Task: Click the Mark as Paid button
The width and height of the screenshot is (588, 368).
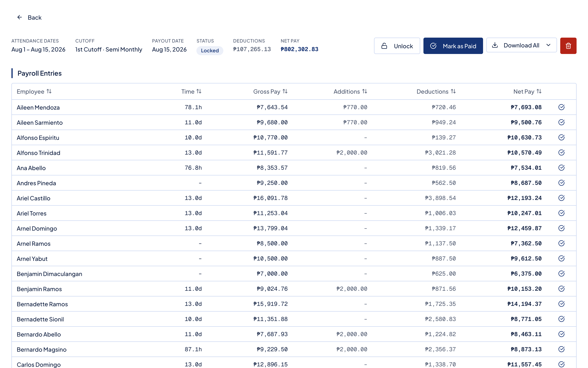Action: (x=453, y=46)
